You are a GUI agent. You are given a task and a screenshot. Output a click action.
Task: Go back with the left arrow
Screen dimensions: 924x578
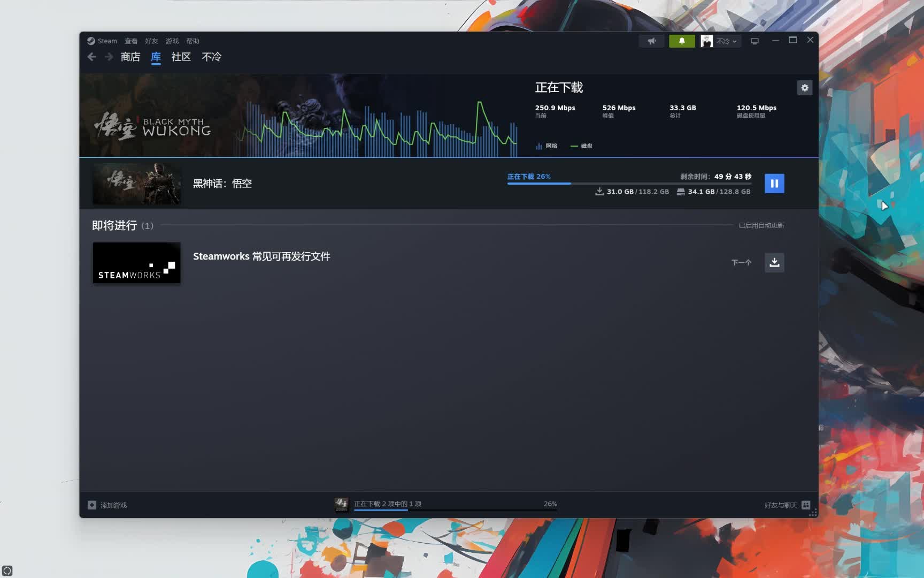pos(91,57)
